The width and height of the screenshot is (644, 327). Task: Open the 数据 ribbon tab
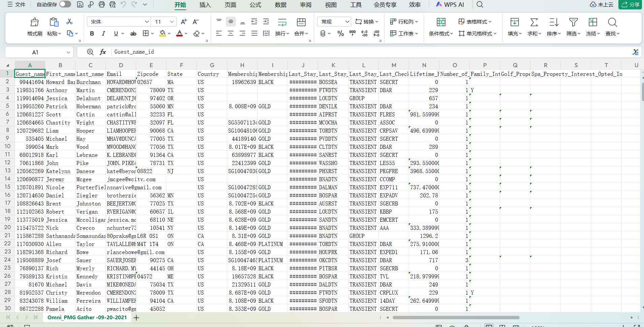pos(280,5)
